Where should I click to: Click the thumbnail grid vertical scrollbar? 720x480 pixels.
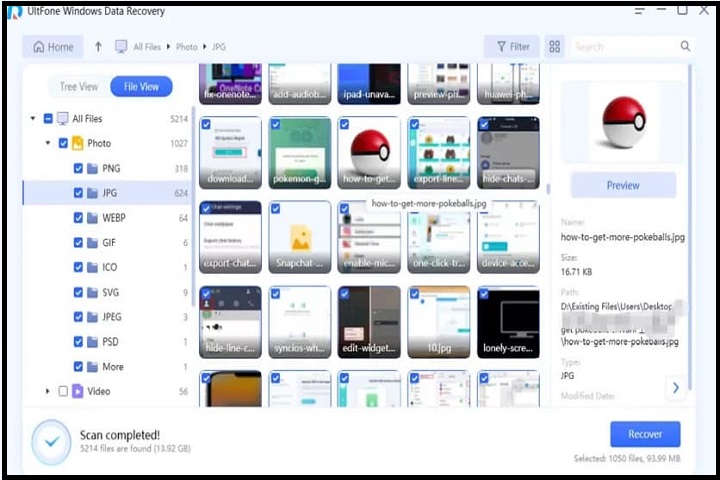(x=547, y=130)
